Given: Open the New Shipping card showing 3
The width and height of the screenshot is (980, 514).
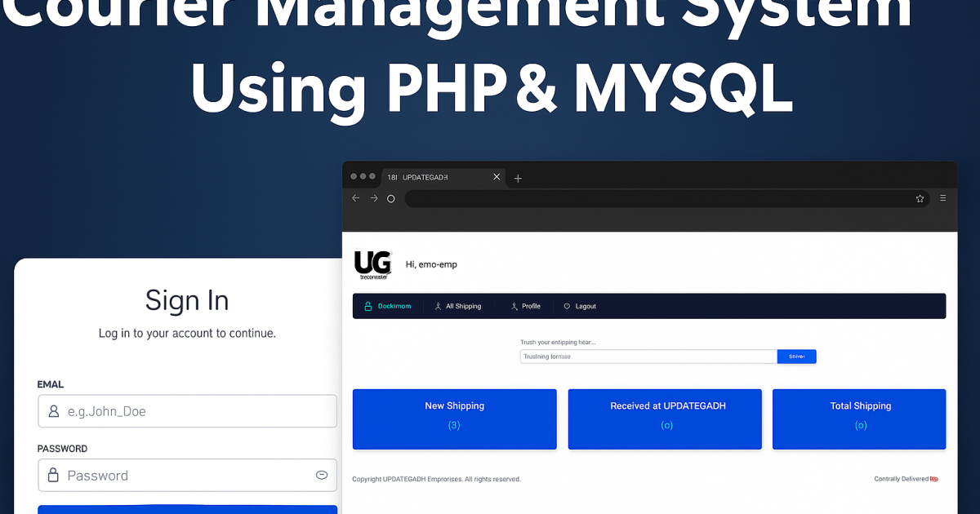Looking at the screenshot, I should (x=454, y=419).
